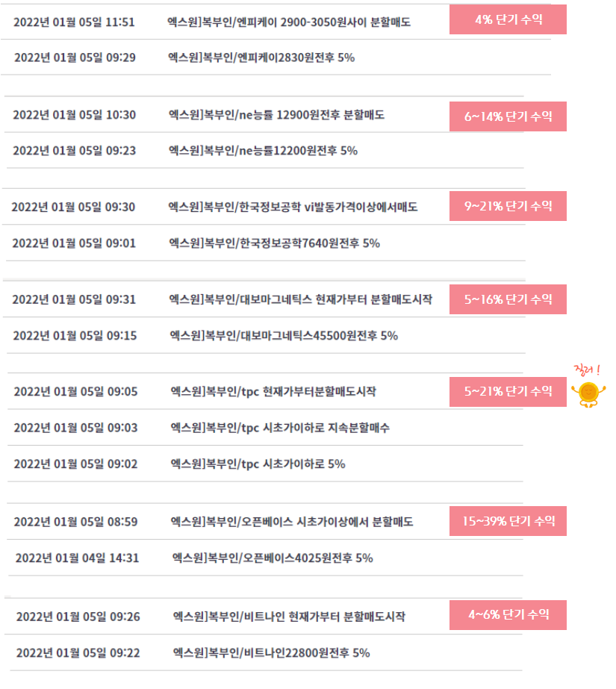Open the 한국정보공학 vi발동가격이상에서매도 message
This screenshot has height=689, width=616.
coord(293,207)
